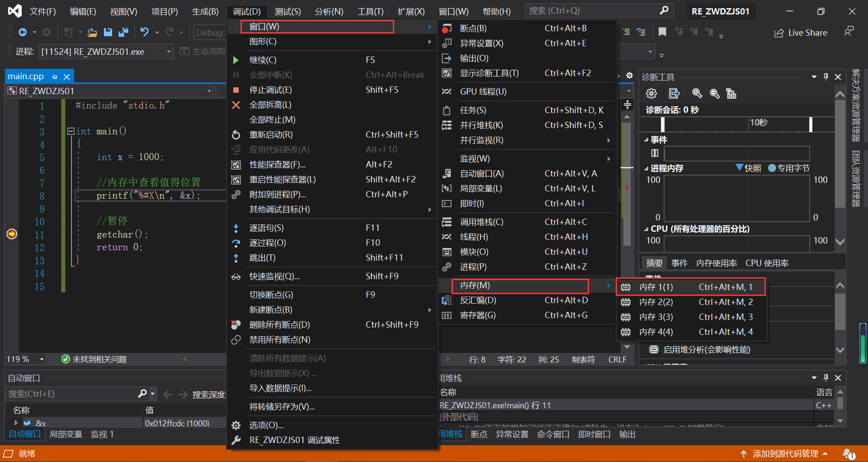Select Memory 2 window
This screenshot has height=462, width=868.
[x=690, y=302]
